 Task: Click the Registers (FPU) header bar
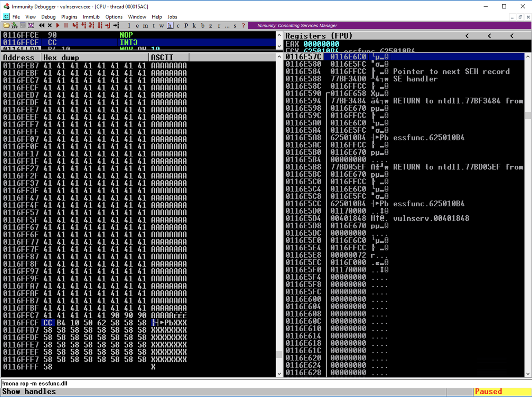[x=408, y=36]
